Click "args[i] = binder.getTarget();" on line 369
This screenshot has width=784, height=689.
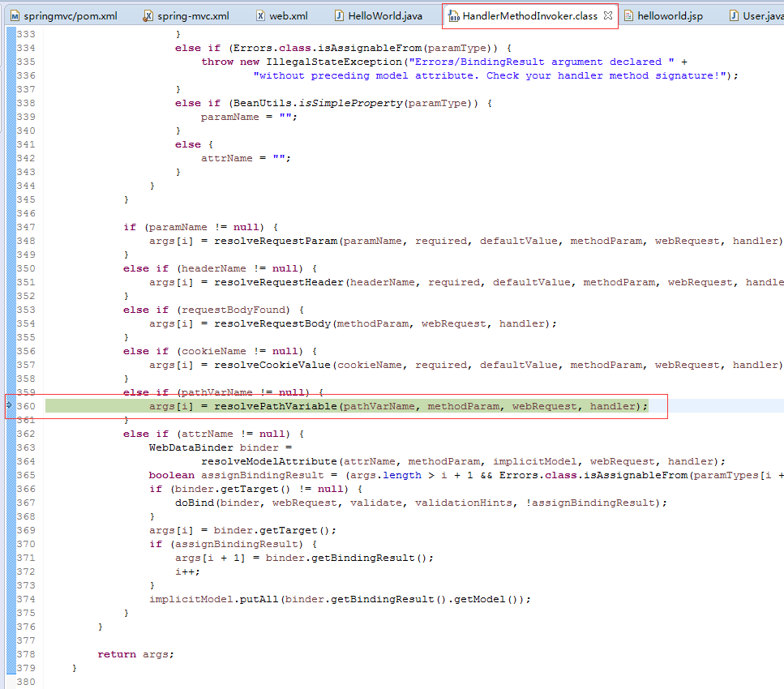coord(243,530)
